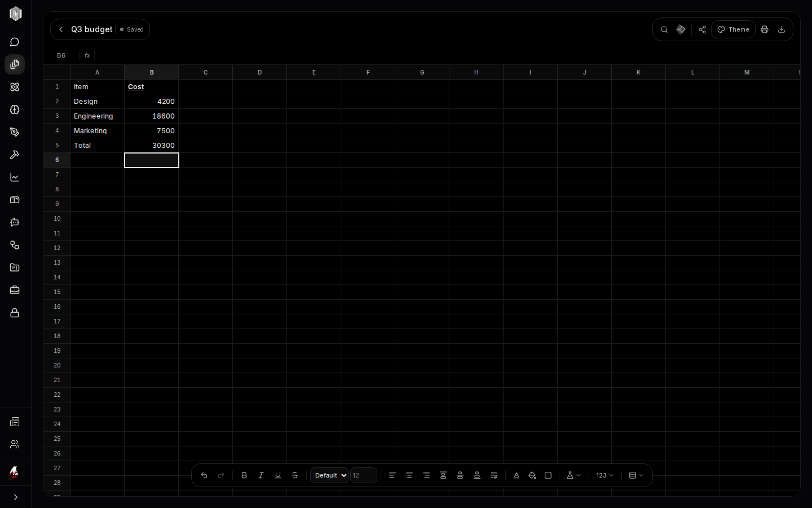Print the spreadsheet
Screen dimensions: 812x508
point(765,30)
